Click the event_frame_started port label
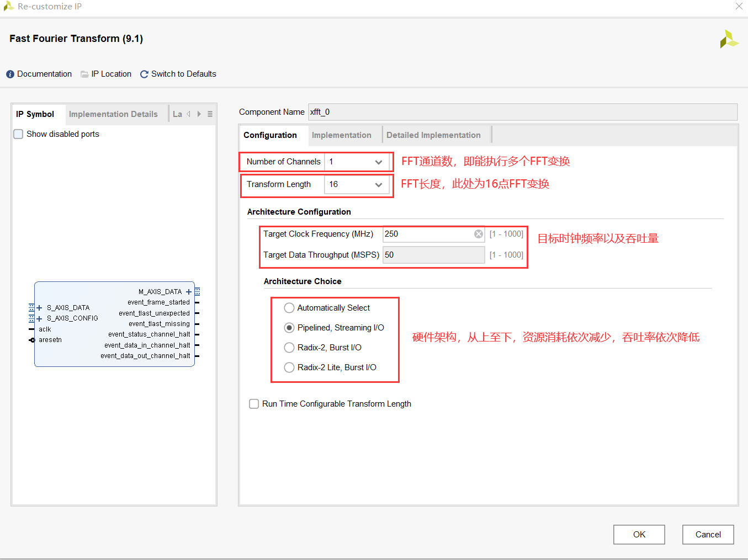Screen dimensions: 748x560 click(x=158, y=302)
